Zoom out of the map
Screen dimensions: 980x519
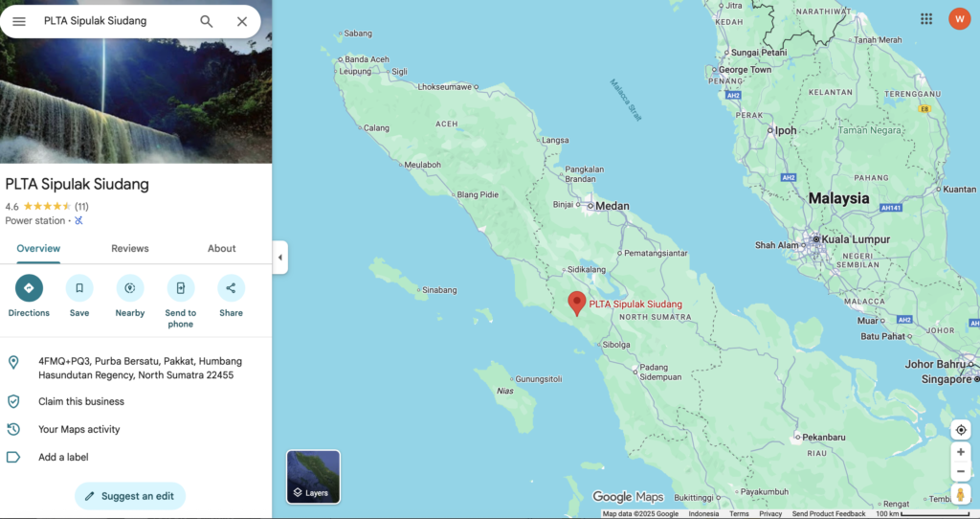(961, 471)
